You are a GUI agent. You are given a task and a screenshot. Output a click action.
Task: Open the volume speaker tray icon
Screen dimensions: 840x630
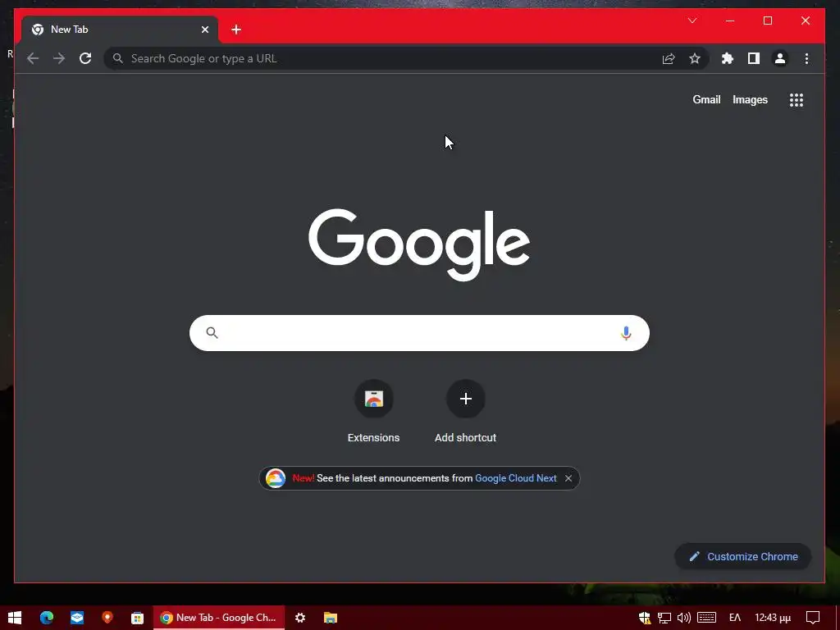point(684,618)
